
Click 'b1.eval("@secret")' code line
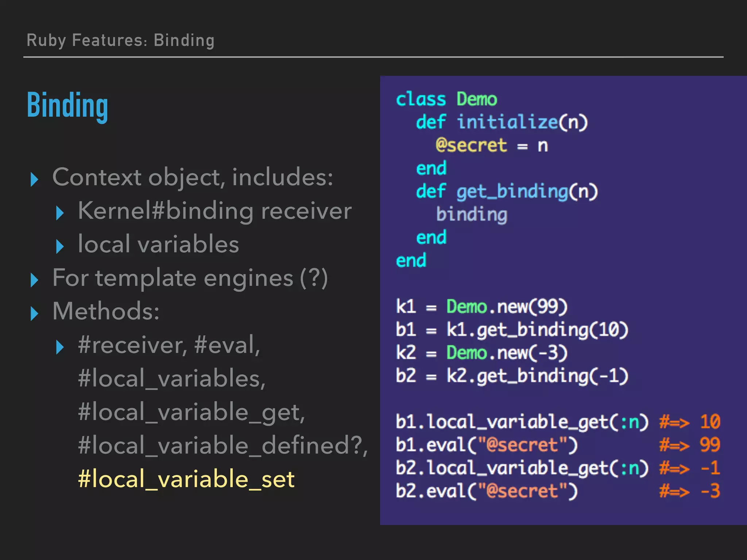click(x=487, y=445)
